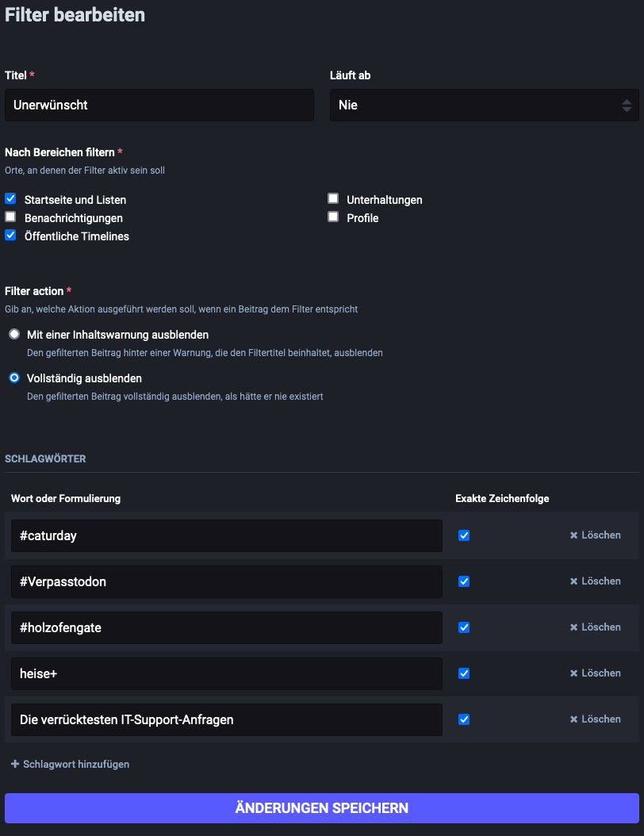Focus the #Verpasstodon keyword text field
This screenshot has height=836, width=644.
point(226,581)
